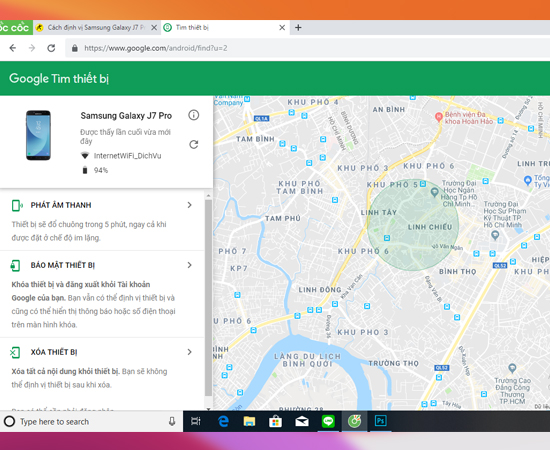The height and width of the screenshot is (450, 550).
Task: Open Microsoft Store from taskbar
Action: (x=275, y=421)
